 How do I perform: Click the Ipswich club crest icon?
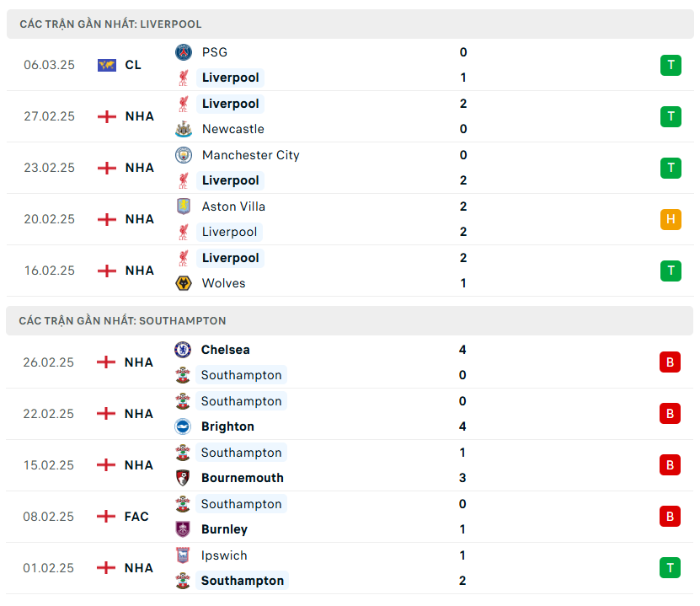[183, 555]
